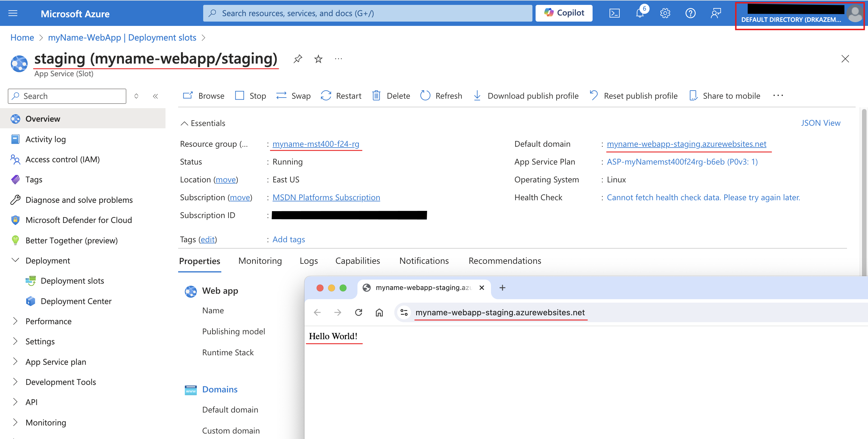Click Add tags link

288,240
